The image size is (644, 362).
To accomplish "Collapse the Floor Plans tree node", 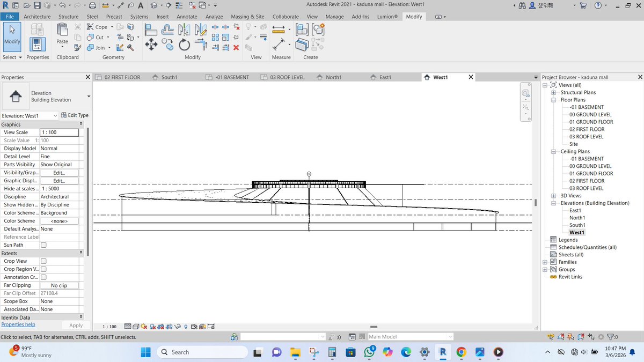I will (x=553, y=100).
